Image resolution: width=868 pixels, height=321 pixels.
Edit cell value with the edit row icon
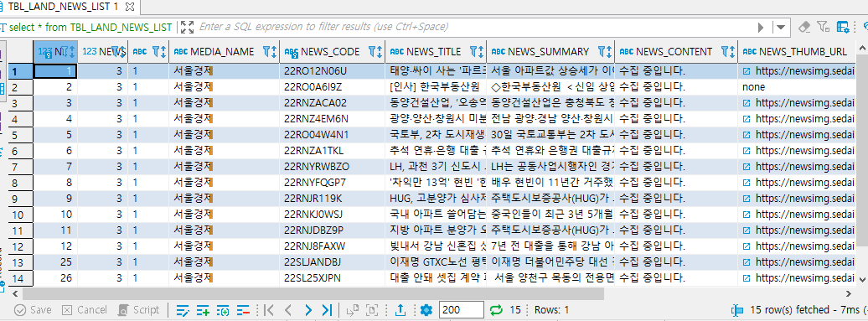183,310
